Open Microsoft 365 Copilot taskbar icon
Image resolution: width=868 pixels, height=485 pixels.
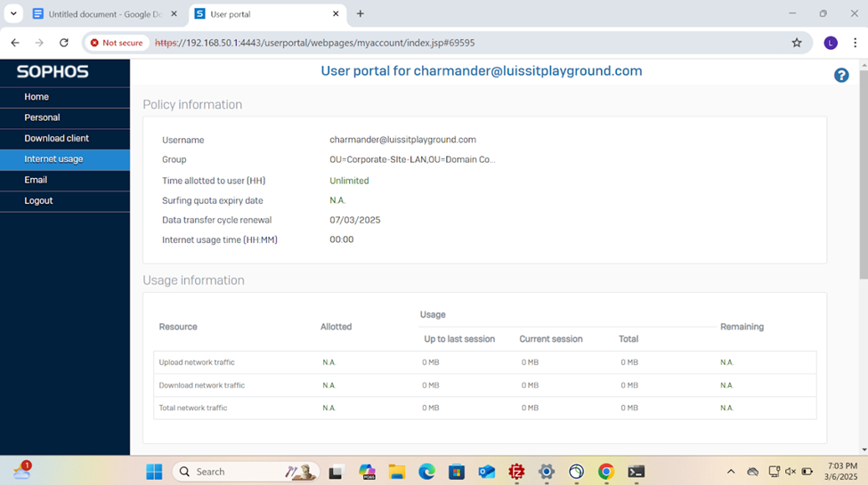pos(367,472)
